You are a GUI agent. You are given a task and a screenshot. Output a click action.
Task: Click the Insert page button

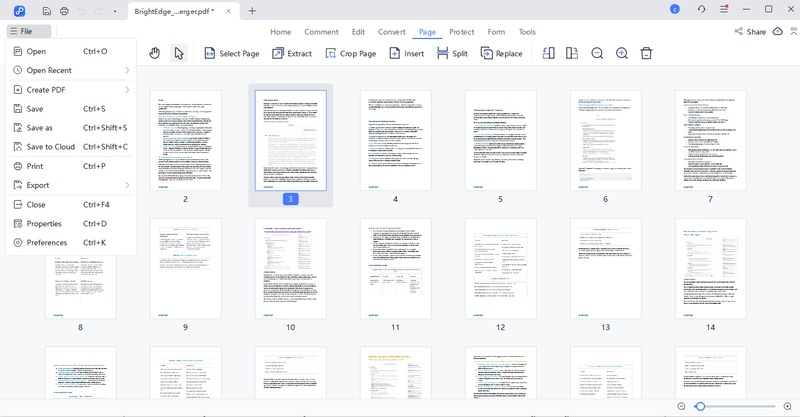(x=407, y=54)
